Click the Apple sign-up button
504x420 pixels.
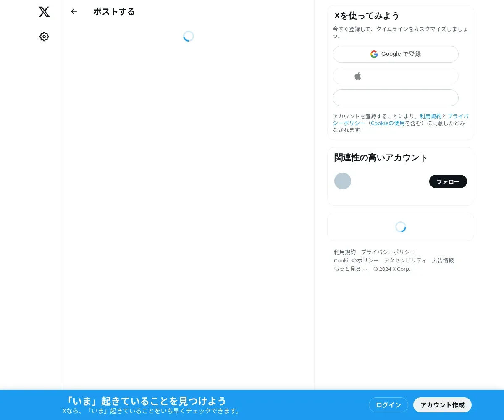click(x=396, y=76)
